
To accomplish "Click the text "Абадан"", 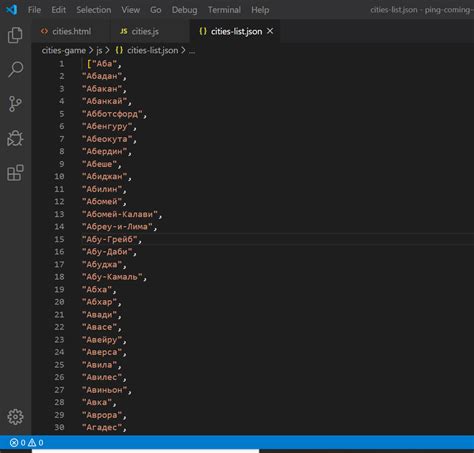I will [x=102, y=76].
